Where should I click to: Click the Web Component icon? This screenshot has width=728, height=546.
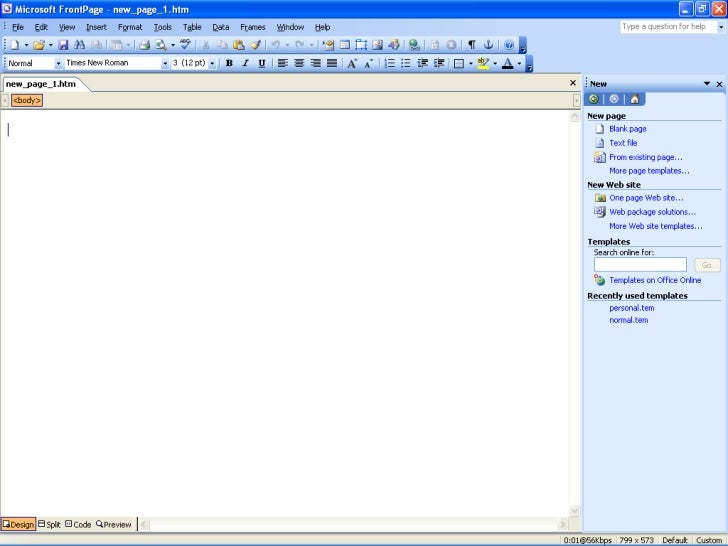328,45
